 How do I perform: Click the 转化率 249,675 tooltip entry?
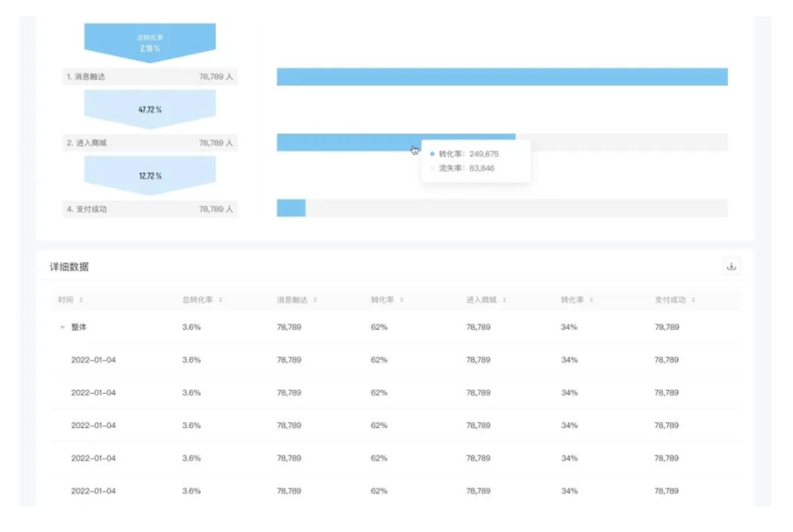pos(468,154)
